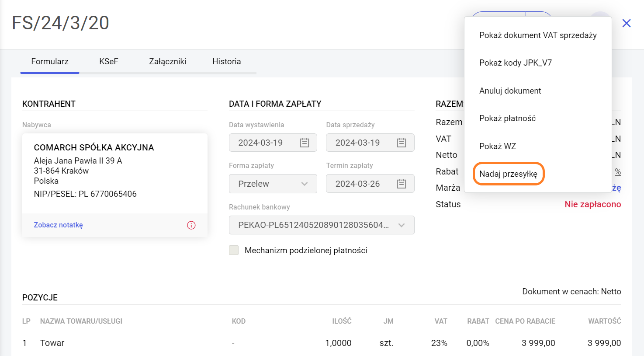Switch to the KSeF tab

pos(108,62)
